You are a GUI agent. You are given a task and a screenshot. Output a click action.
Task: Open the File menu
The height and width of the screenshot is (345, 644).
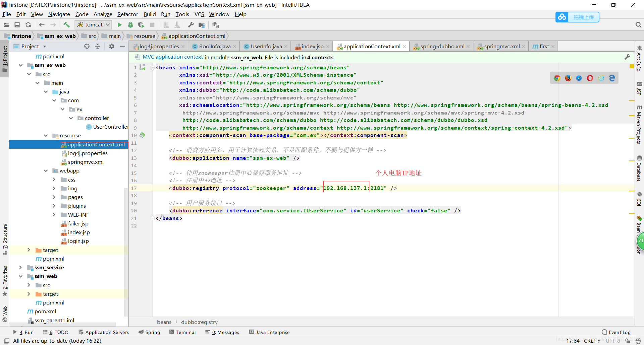[7, 14]
